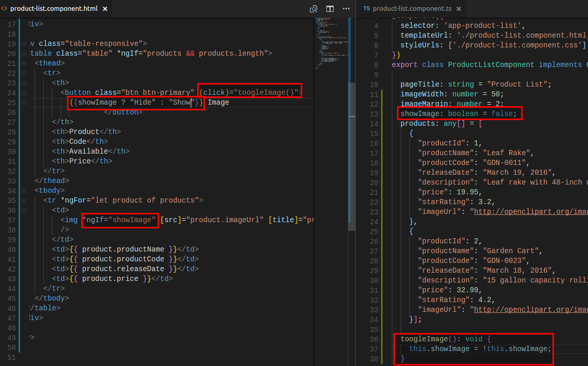Switch to the product-list.component.html tab
Image resolution: width=588 pixels, height=366 pixels.
point(54,9)
